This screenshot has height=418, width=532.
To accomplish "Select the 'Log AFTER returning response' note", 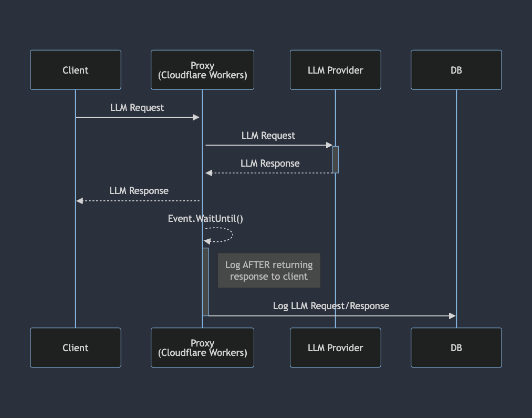I will (269, 271).
